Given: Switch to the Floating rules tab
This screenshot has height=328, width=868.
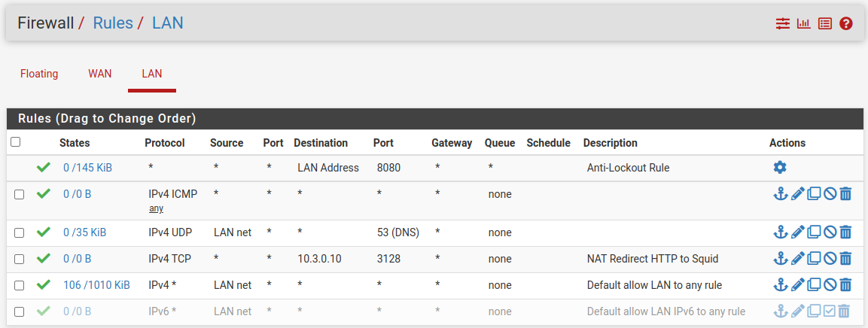Looking at the screenshot, I should 39,74.
